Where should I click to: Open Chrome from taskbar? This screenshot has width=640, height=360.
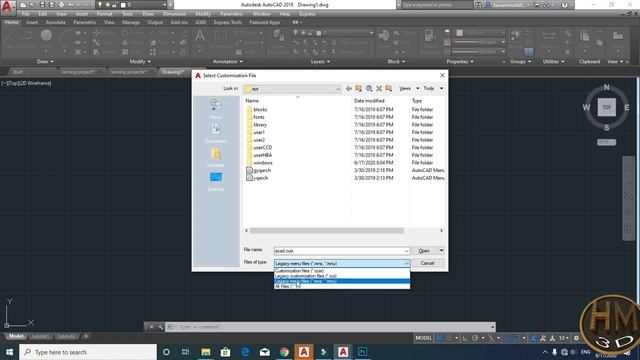[284, 352]
